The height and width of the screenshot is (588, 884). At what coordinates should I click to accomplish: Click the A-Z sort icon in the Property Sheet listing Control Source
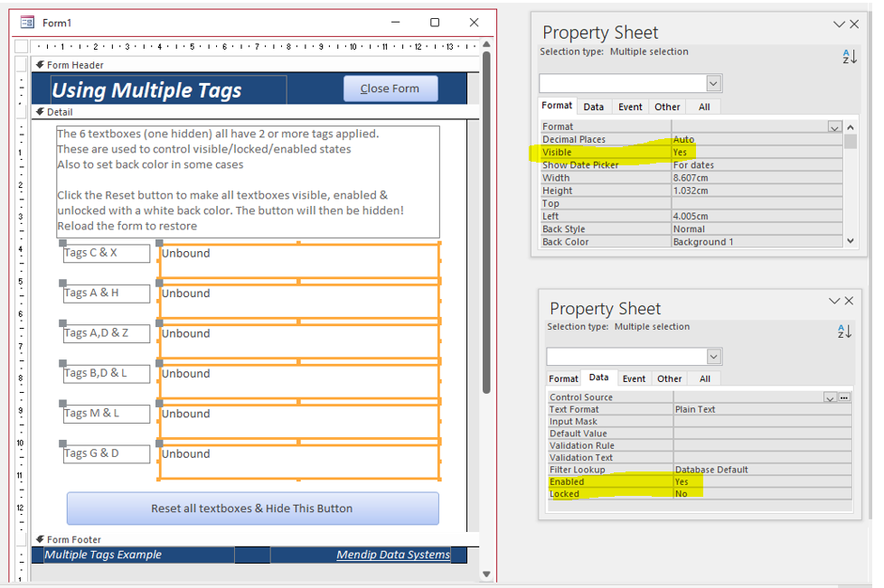pyautogui.click(x=844, y=331)
